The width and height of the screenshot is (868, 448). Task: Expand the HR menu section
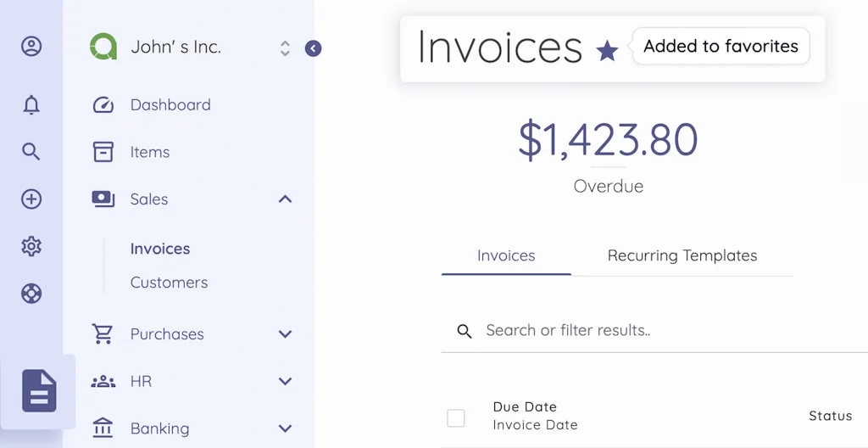click(x=285, y=382)
